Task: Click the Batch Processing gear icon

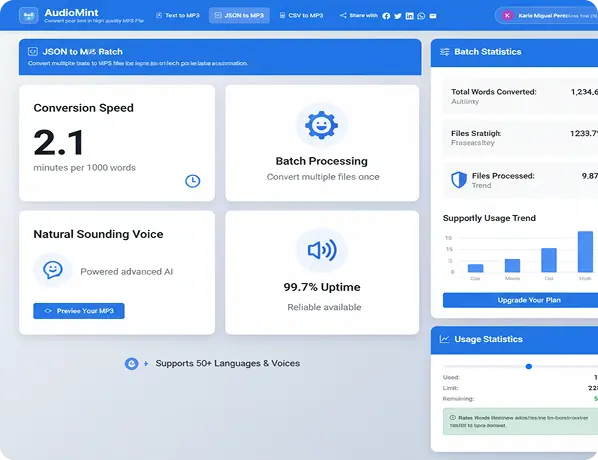Action: [322, 125]
